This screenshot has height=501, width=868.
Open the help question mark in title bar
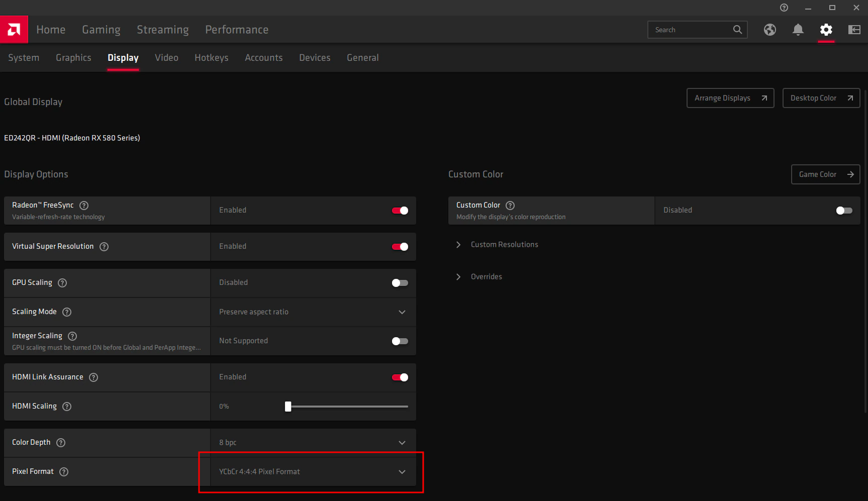784,8
